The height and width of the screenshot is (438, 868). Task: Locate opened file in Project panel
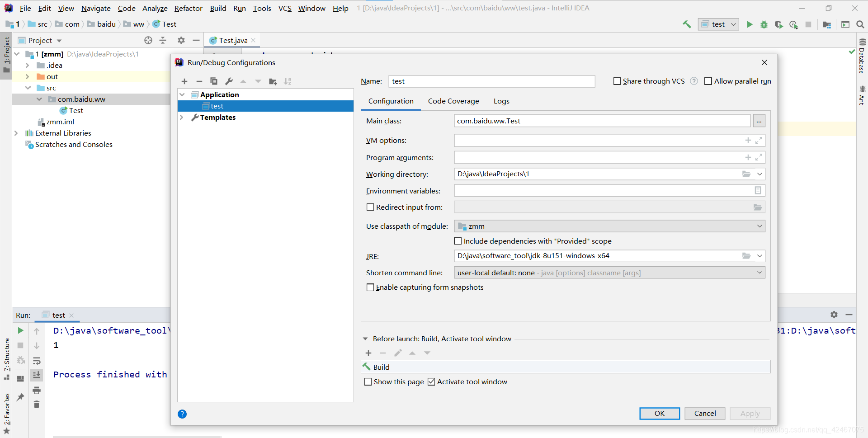(x=148, y=40)
